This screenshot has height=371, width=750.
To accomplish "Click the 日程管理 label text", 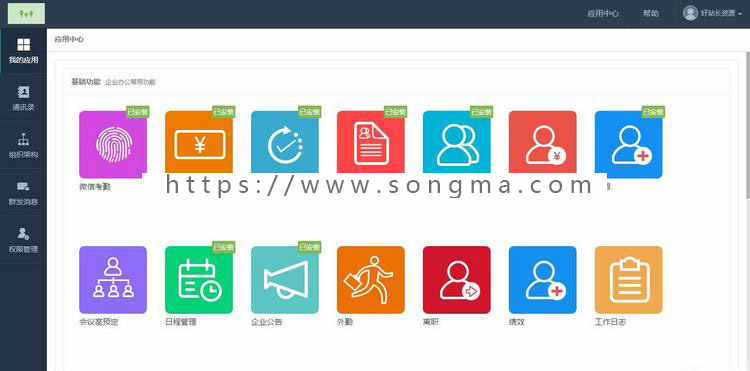I will 180,322.
